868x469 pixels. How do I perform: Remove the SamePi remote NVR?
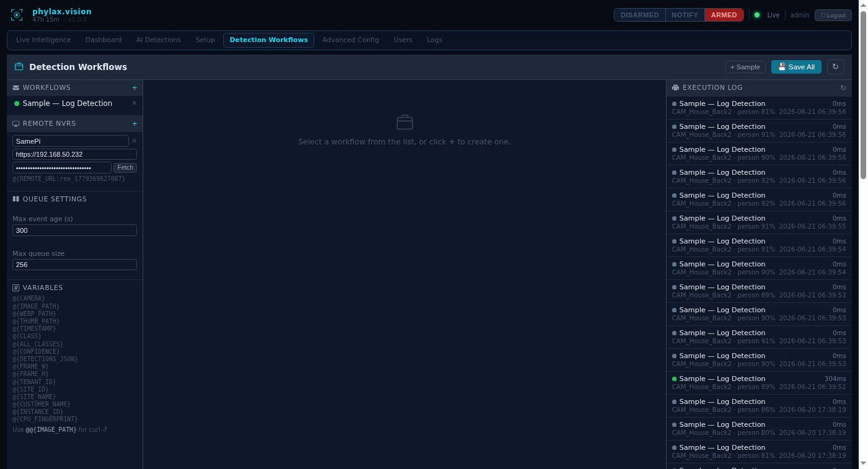click(135, 141)
